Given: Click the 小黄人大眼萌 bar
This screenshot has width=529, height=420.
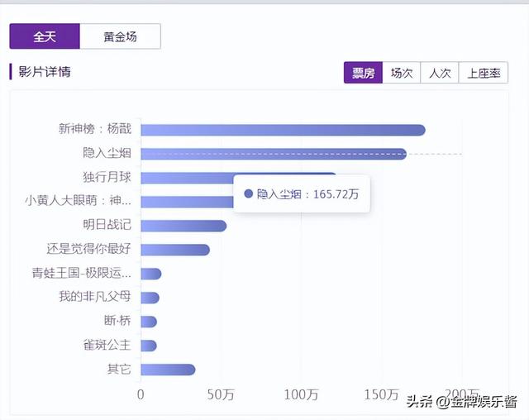Looking at the screenshot, I should point(188,202).
